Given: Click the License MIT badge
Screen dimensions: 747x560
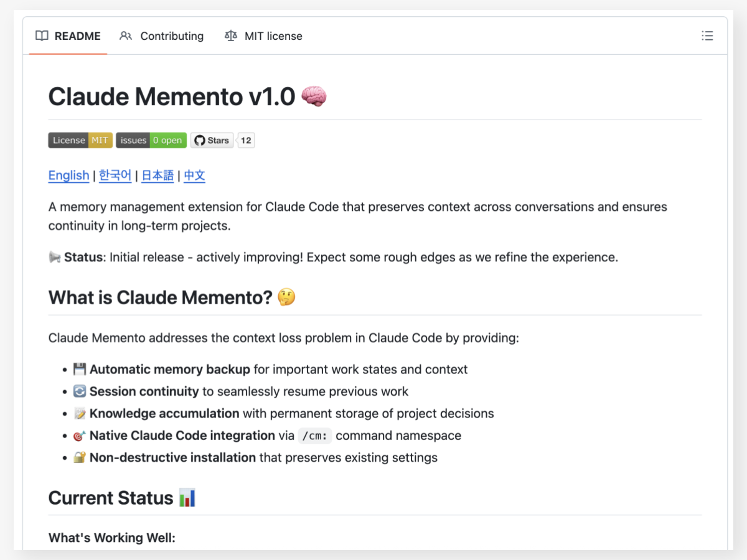Looking at the screenshot, I should point(80,141).
